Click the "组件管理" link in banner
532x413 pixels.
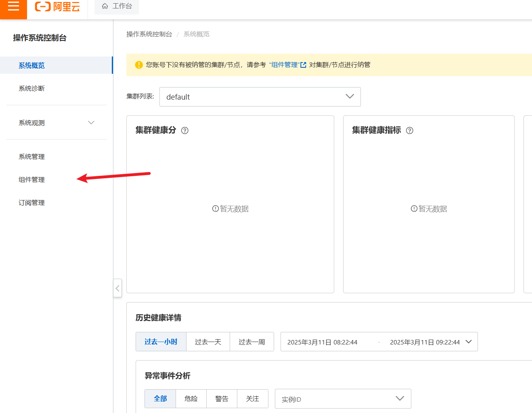click(x=284, y=65)
